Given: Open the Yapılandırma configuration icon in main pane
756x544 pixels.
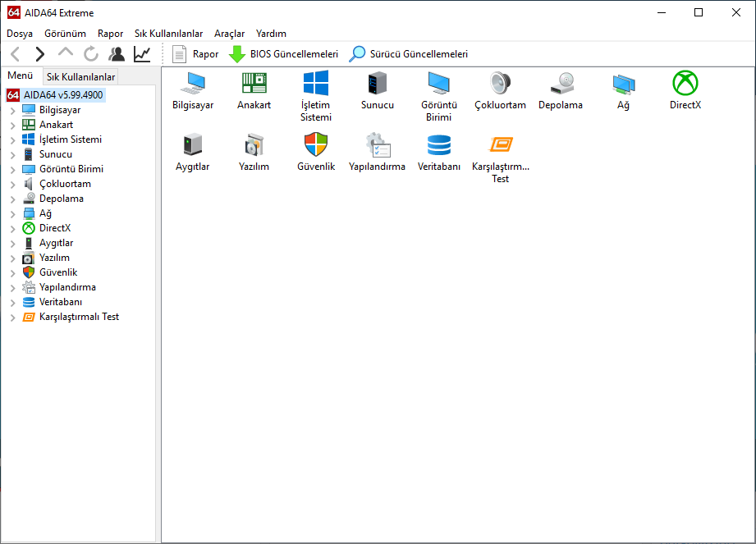Looking at the screenshot, I should pos(378,144).
